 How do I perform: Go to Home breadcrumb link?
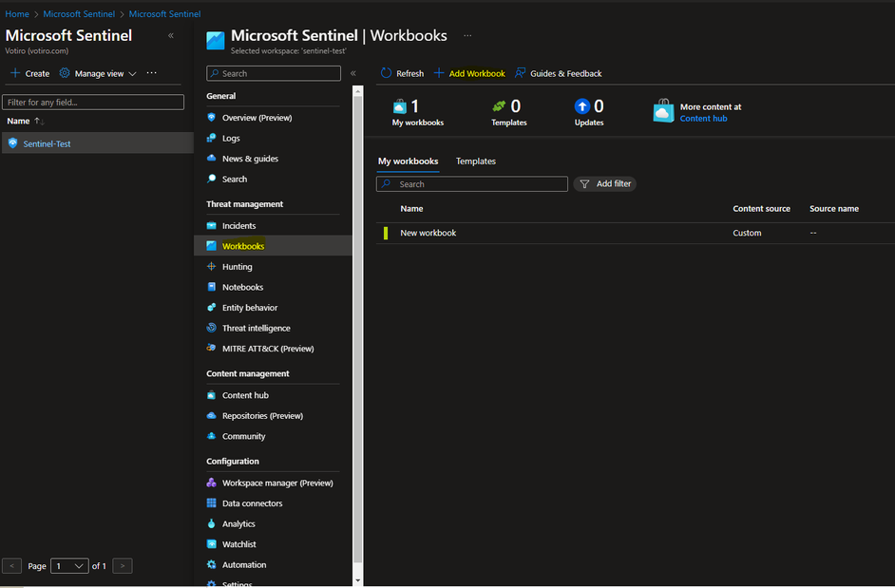click(x=17, y=13)
